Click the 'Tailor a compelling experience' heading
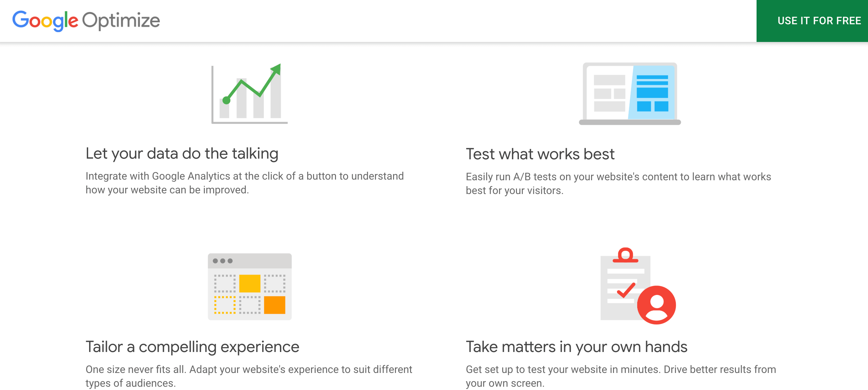The width and height of the screenshot is (868, 390). 193,347
